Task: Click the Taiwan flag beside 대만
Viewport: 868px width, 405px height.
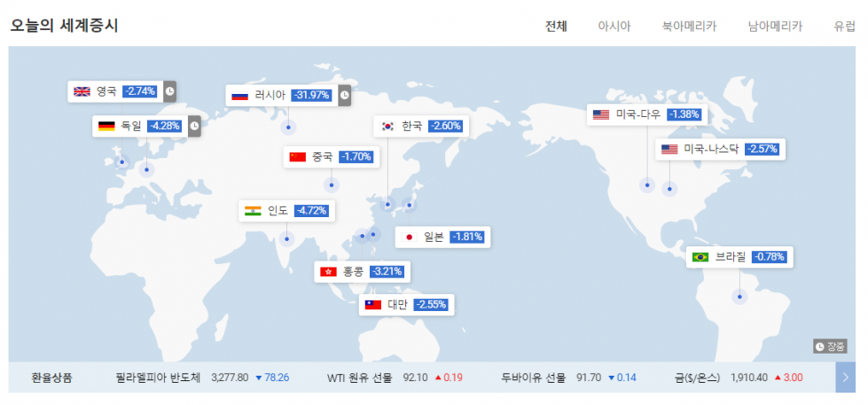Action: click(x=373, y=304)
